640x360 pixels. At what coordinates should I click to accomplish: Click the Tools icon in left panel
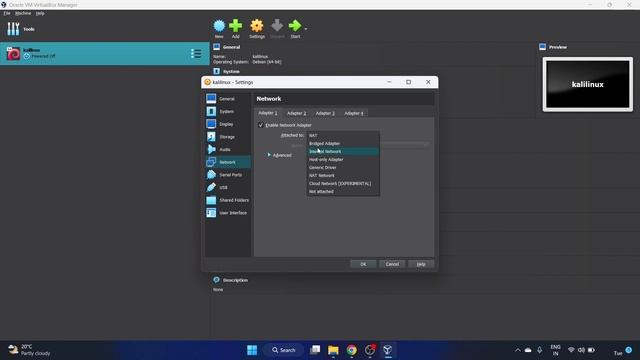click(13, 29)
